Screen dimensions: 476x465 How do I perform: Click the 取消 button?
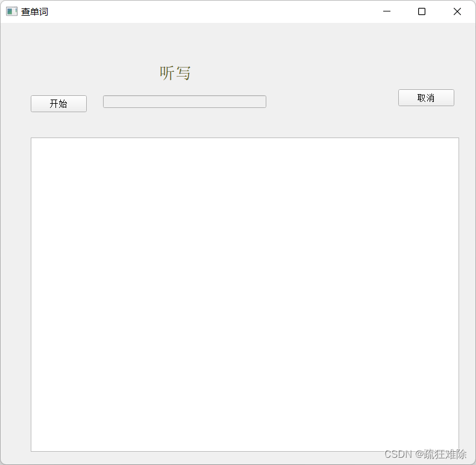(426, 98)
